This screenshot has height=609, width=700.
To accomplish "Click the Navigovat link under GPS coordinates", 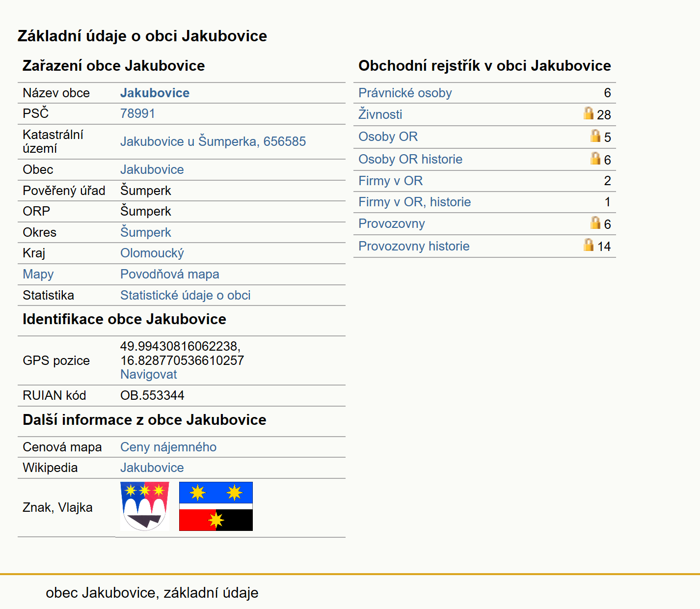I will click(x=149, y=374).
